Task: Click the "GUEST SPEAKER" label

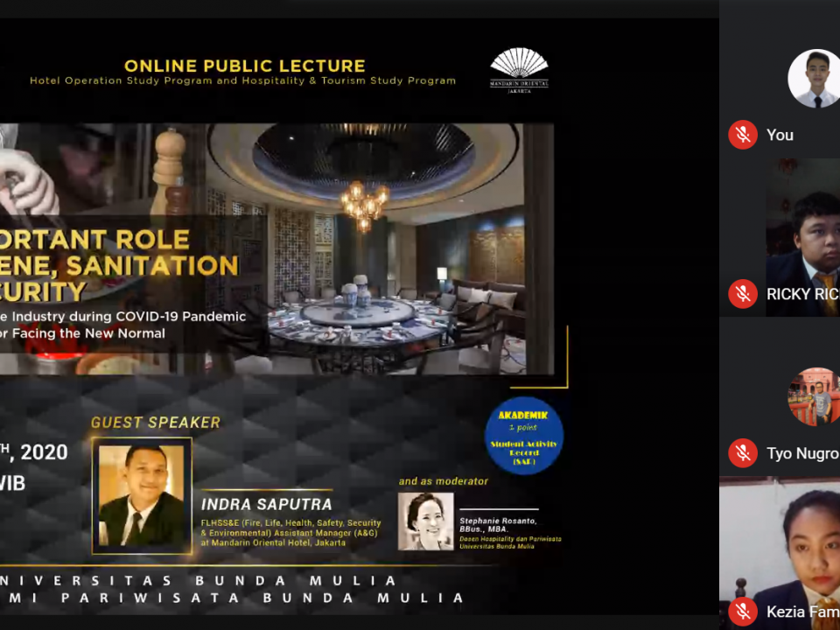Action: pos(156,423)
